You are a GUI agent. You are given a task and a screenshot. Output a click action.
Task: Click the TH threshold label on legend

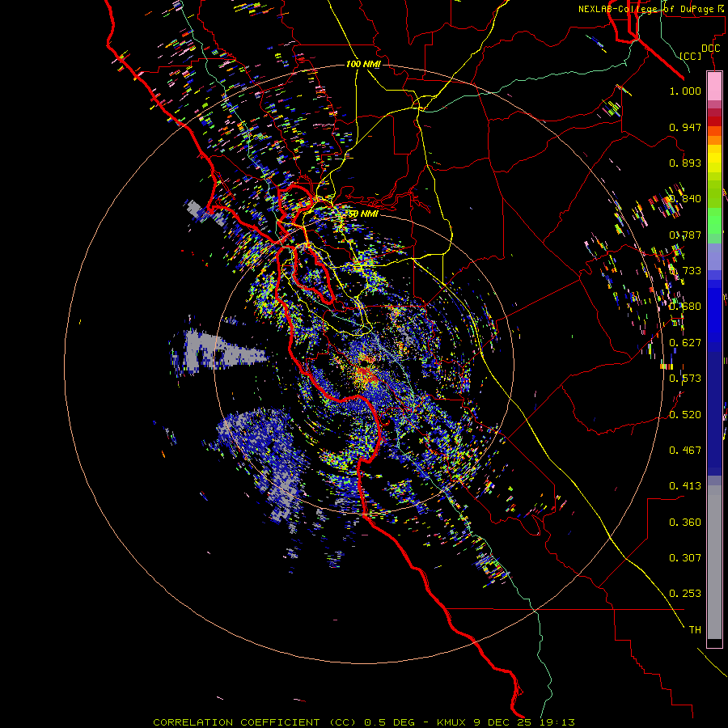[695, 630]
